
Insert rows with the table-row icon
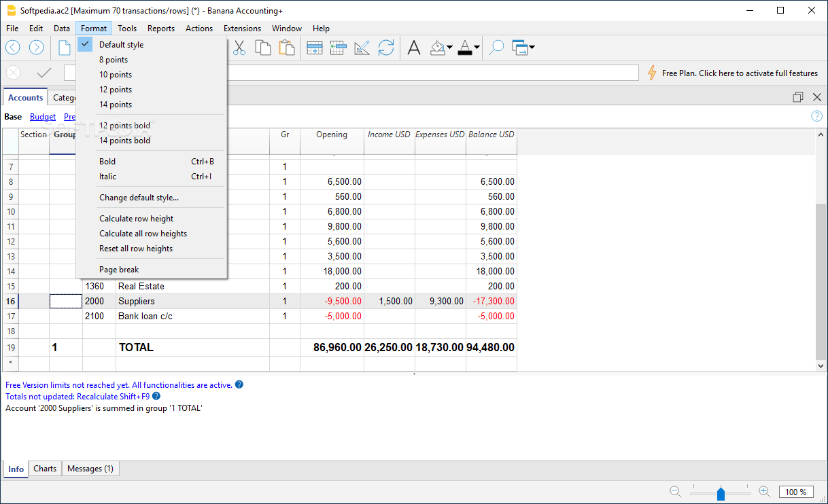click(315, 48)
